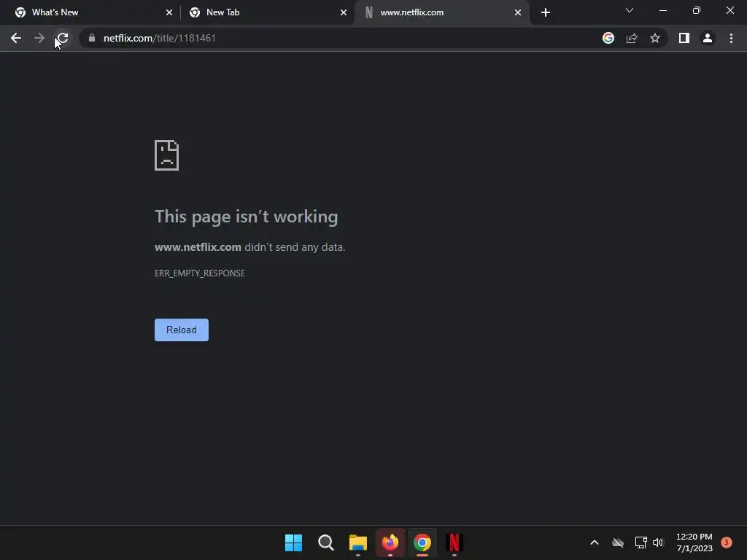The width and height of the screenshot is (747, 560).
Task: Open a new tab with the plus button
Action: click(x=546, y=12)
